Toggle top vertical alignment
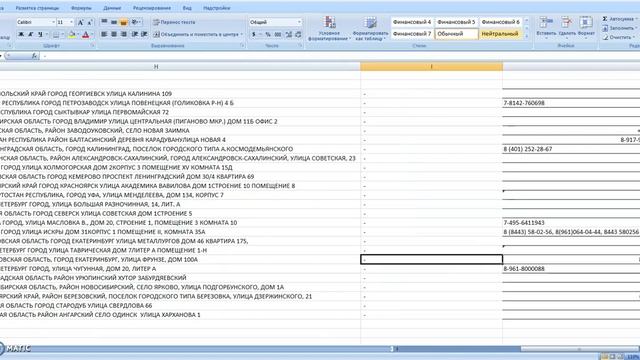 104,22
